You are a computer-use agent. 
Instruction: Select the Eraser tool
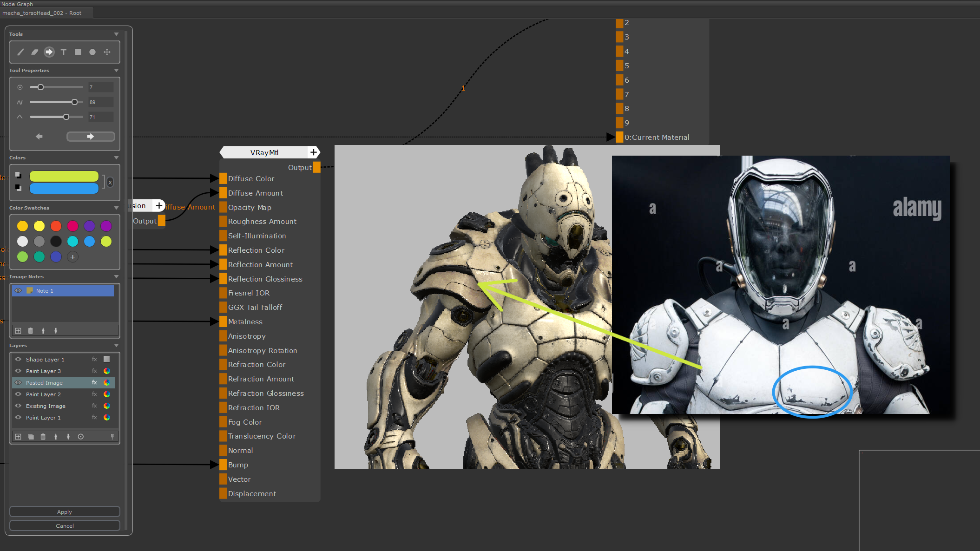click(x=35, y=52)
